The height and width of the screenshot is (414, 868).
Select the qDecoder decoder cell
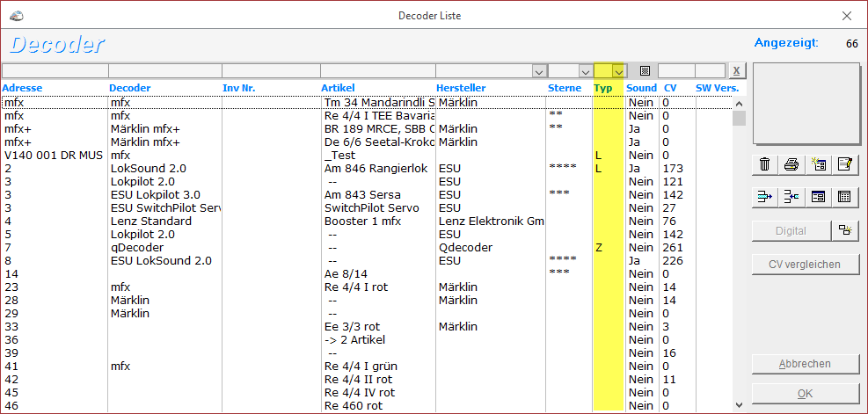(x=136, y=248)
